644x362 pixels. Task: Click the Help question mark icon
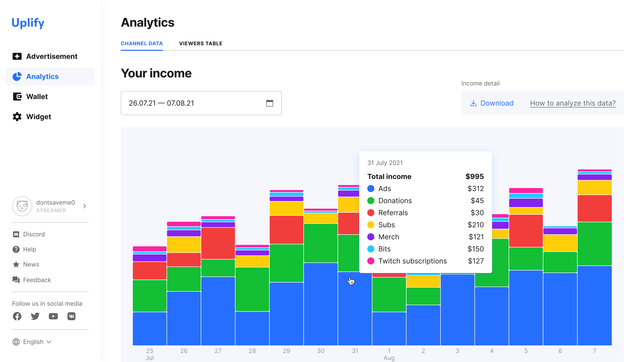point(16,249)
